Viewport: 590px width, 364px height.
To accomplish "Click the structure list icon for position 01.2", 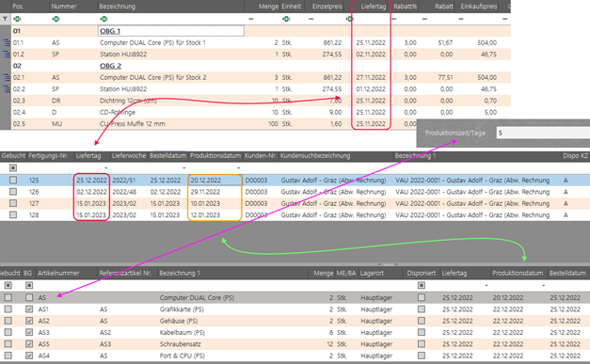I will [x=6, y=55].
